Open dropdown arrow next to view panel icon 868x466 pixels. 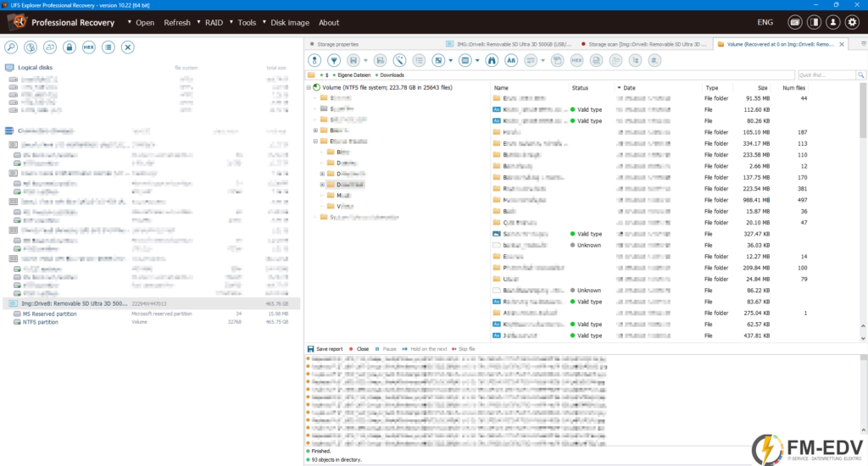(477, 60)
